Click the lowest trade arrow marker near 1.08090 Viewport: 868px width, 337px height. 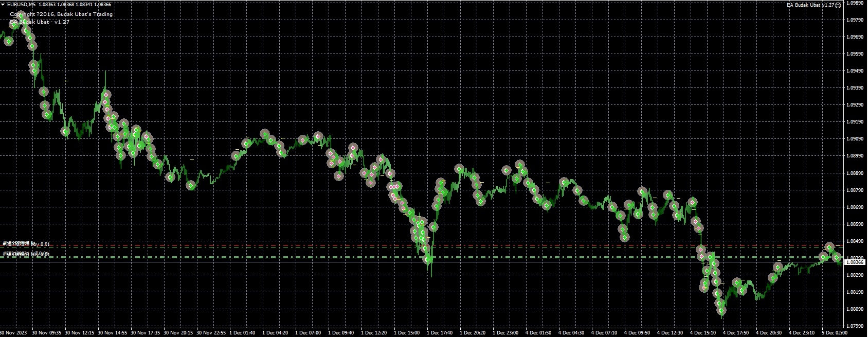[x=722, y=310]
